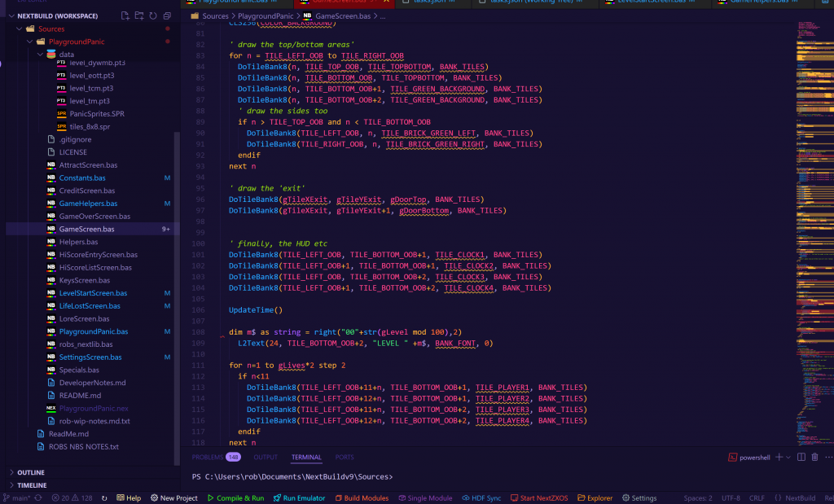Click the New File icon in Explorer header
Screen dimensions: 834x504
point(125,15)
